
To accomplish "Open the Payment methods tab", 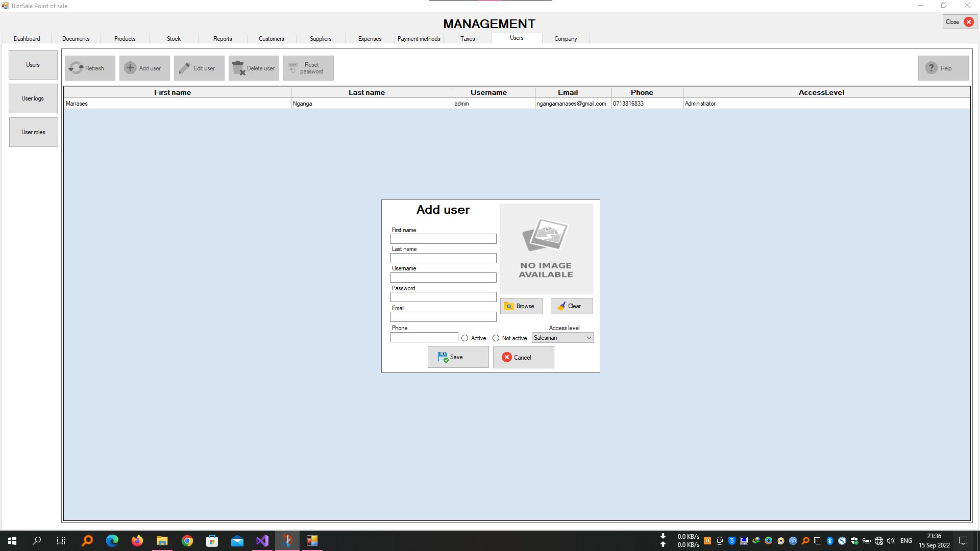I will tap(419, 39).
